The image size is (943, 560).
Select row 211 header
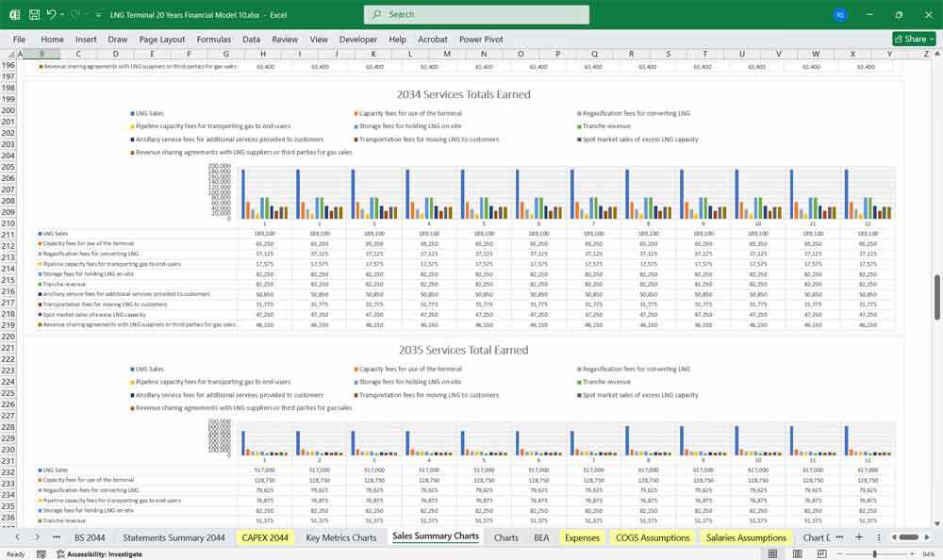click(8, 235)
